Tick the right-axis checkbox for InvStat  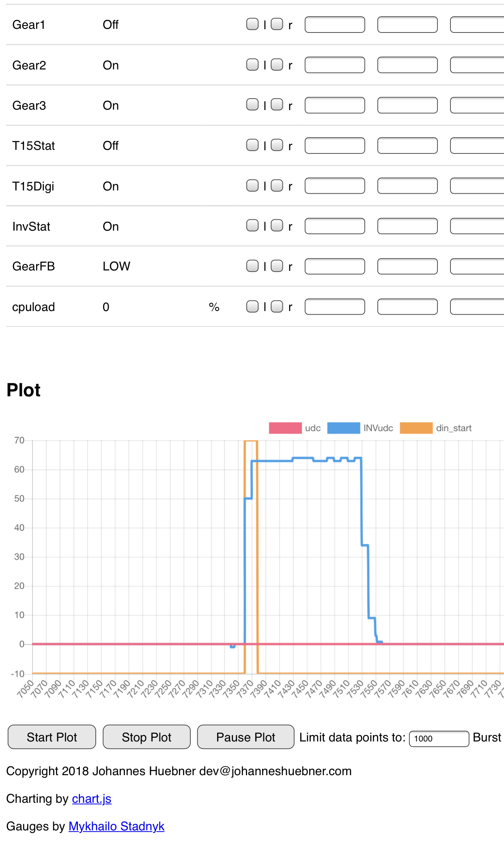click(x=277, y=226)
